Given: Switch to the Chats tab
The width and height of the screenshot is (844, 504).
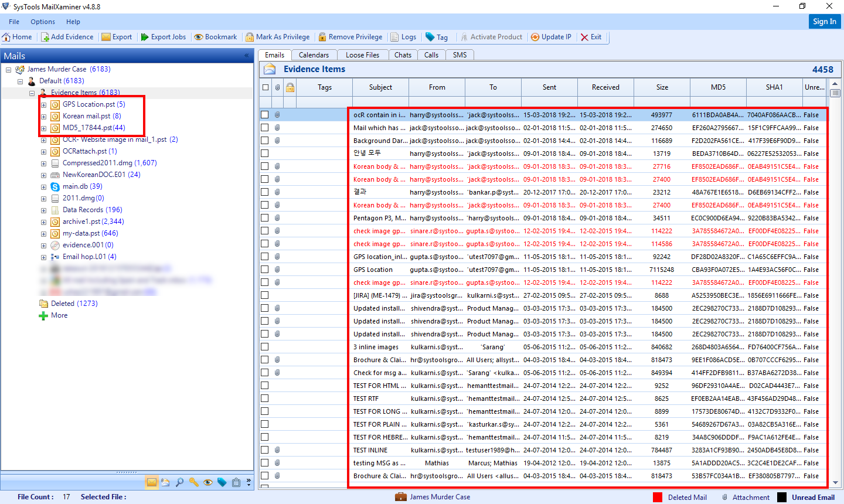Looking at the screenshot, I should pyautogui.click(x=403, y=55).
